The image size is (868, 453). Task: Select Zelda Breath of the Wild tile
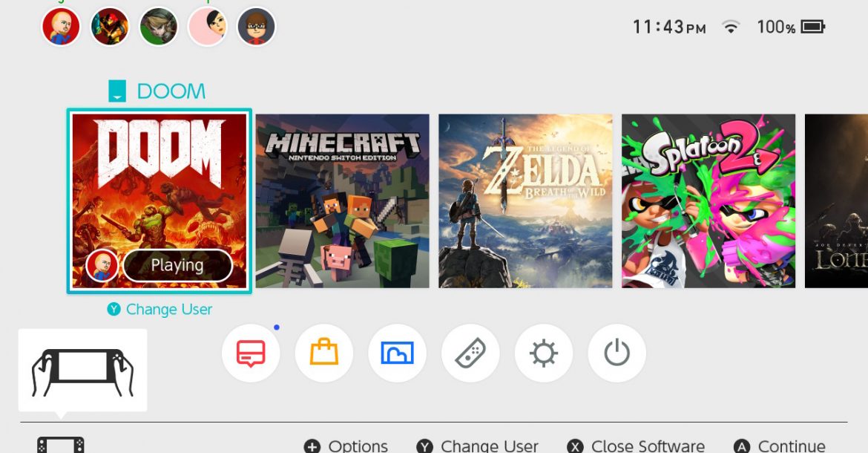pos(525,201)
